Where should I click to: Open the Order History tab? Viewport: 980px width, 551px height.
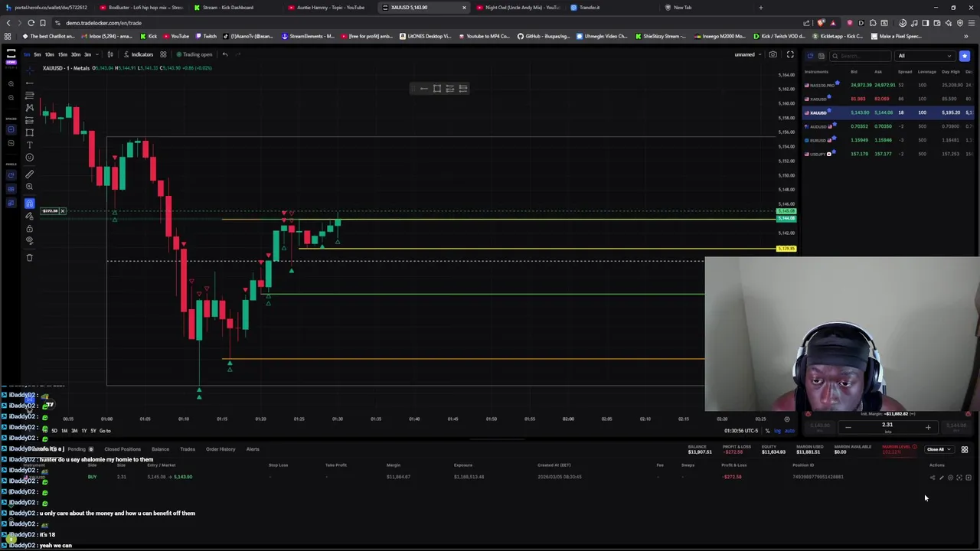point(220,449)
